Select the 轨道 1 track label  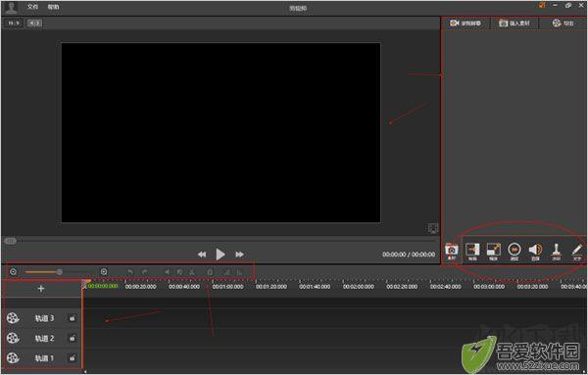(44, 358)
